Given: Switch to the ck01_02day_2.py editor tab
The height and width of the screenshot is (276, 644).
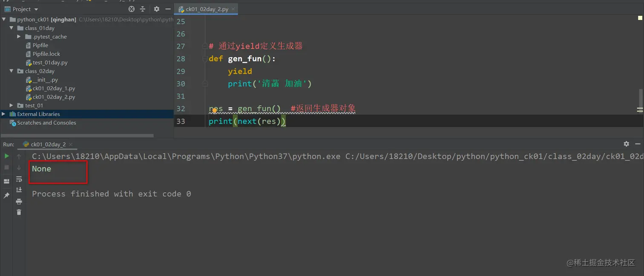Looking at the screenshot, I should [x=207, y=9].
